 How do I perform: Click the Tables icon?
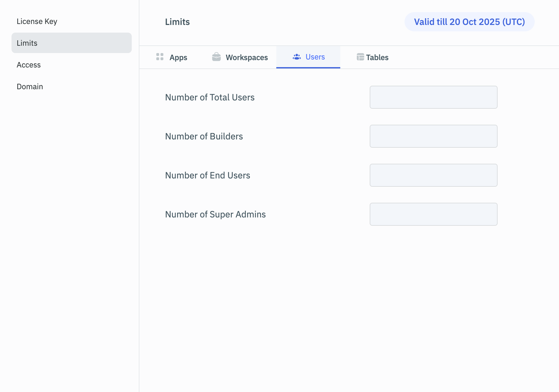[x=360, y=57]
